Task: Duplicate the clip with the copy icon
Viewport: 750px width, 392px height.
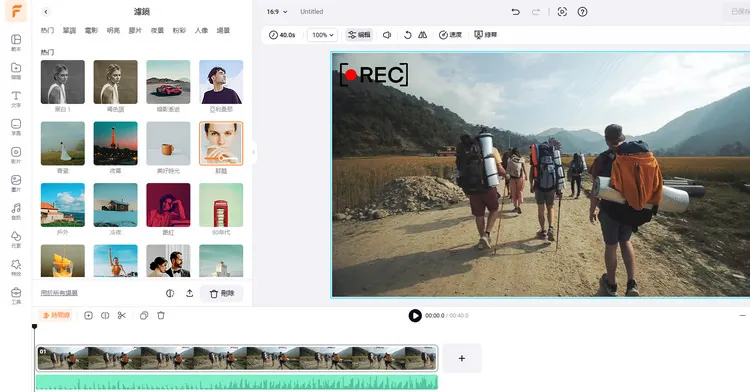Action: 144,316
